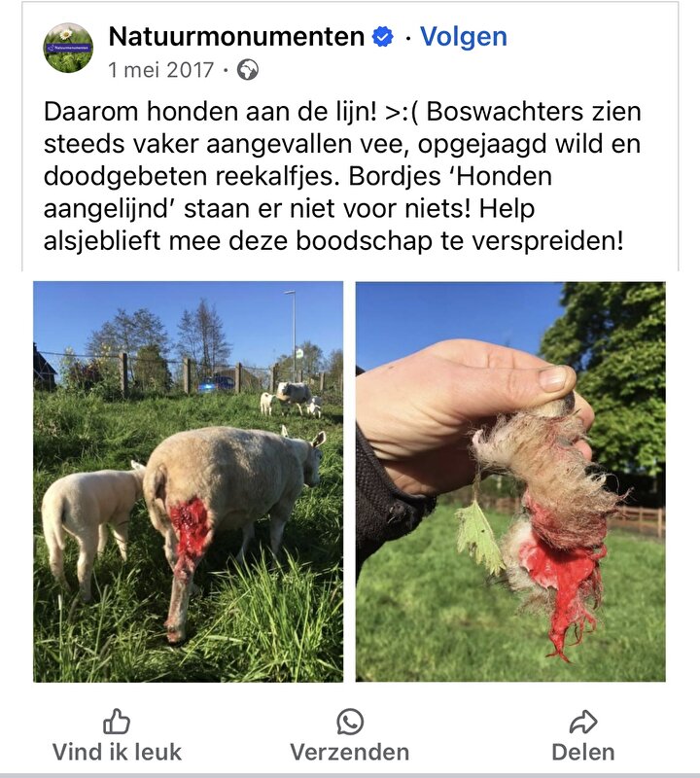Tap the Verzenden label

(x=350, y=752)
